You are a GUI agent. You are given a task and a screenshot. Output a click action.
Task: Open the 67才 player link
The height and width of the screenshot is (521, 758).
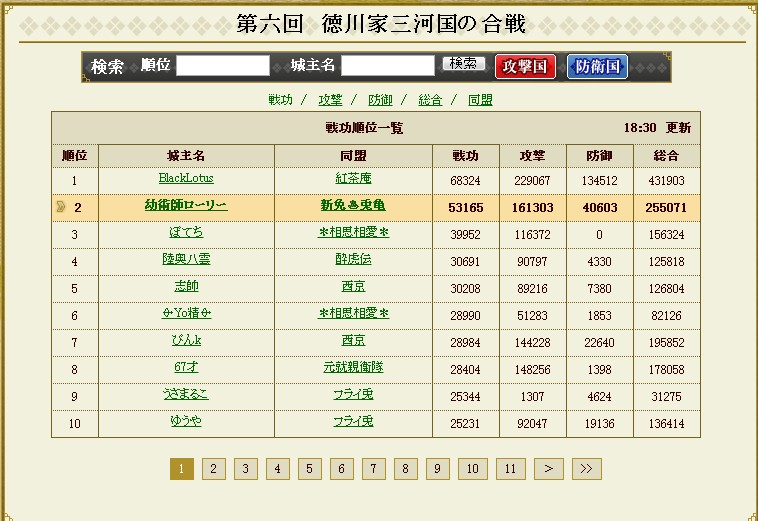[186, 367]
